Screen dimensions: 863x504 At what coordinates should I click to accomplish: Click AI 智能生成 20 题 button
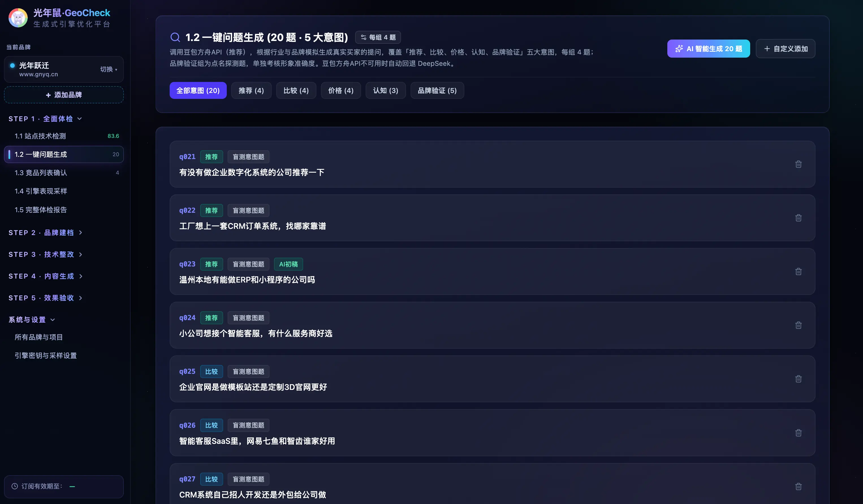click(x=708, y=49)
